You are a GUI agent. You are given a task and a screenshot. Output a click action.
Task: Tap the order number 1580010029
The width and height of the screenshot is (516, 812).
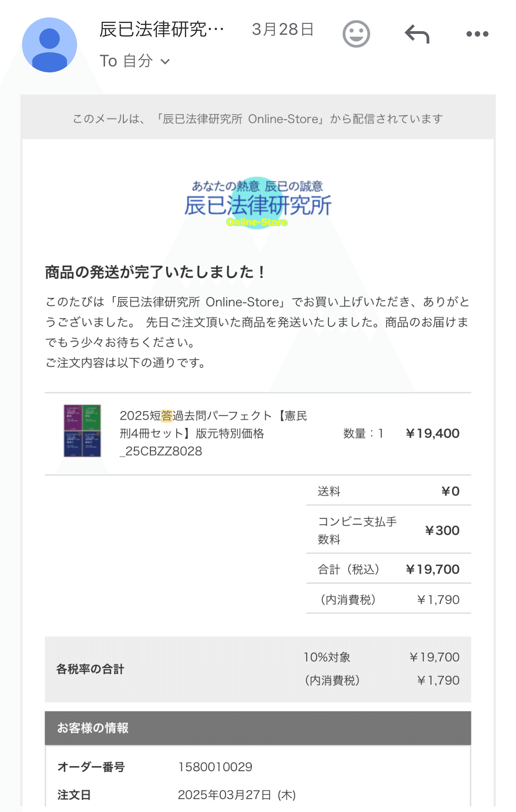[215, 767]
